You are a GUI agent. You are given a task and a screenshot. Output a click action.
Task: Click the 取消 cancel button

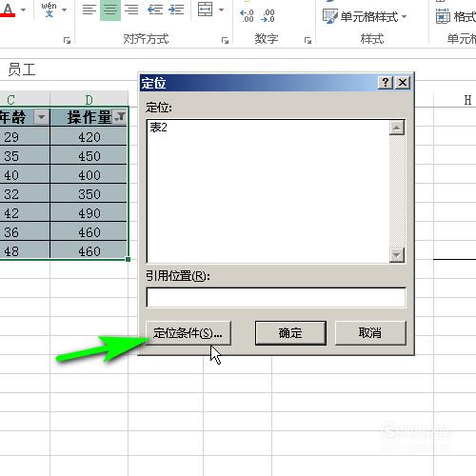370,332
